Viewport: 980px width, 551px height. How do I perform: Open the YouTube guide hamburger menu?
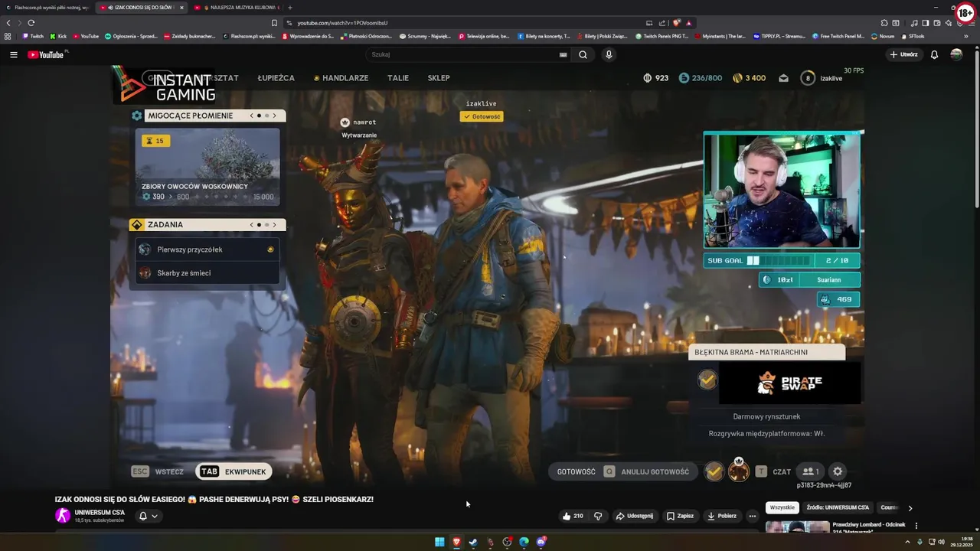tap(13, 55)
